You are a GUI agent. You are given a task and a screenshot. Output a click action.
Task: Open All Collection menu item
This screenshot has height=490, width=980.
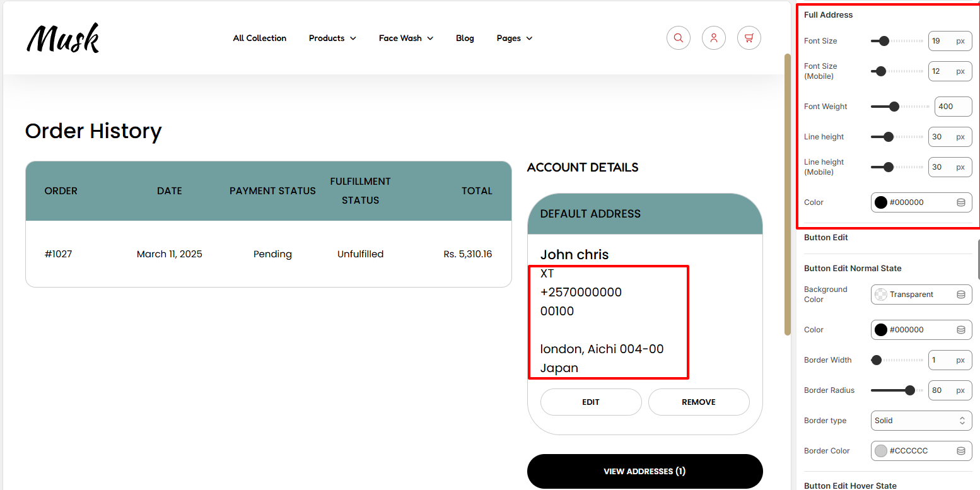click(x=260, y=38)
